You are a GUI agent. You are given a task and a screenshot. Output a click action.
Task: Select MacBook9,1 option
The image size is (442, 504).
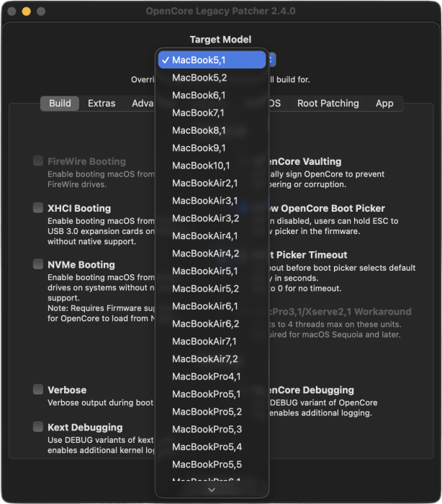click(x=212, y=148)
